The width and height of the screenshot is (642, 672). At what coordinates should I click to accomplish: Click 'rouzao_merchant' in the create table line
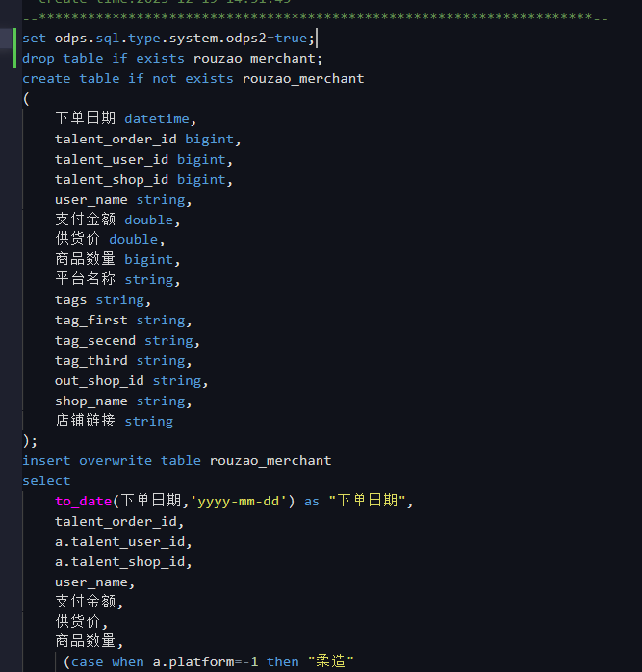pyautogui.click(x=303, y=78)
